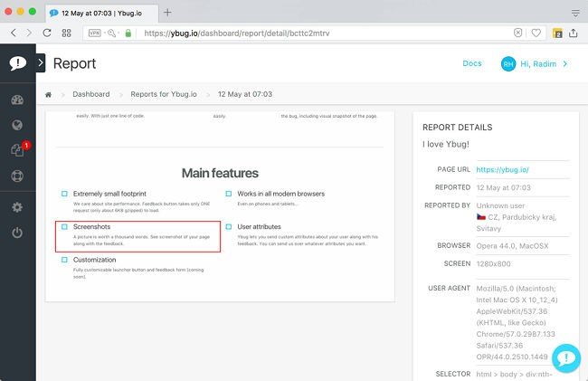Click the green padlock security icon

point(128,33)
